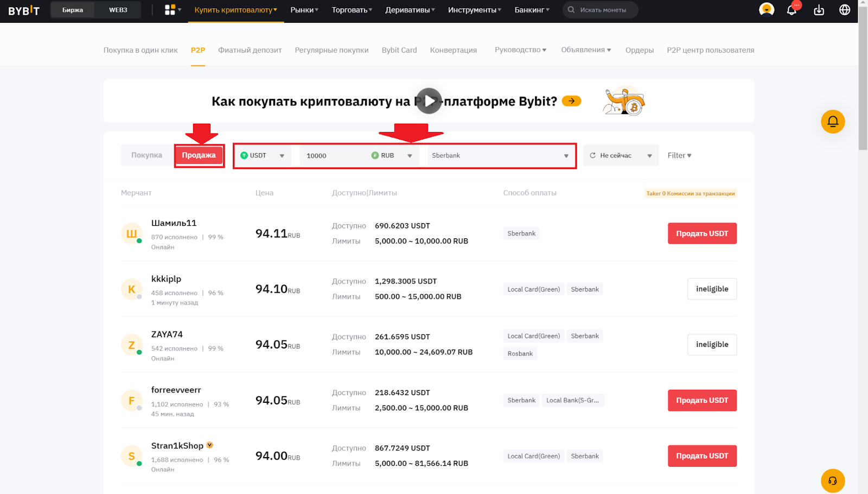Play the video in the banner

pyautogui.click(x=429, y=101)
